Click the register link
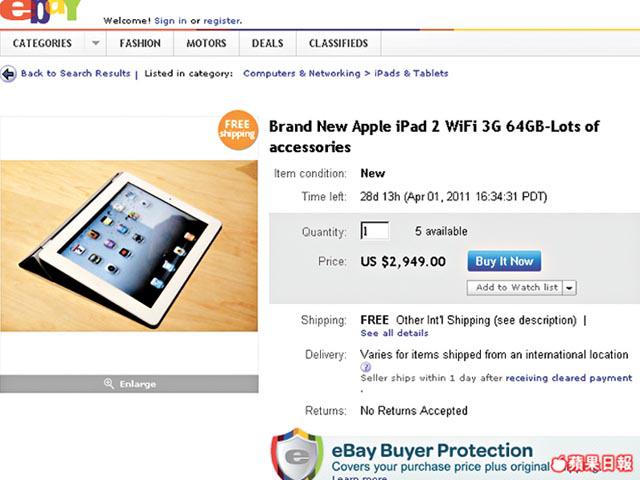The width and height of the screenshot is (640, 480). click(x=222, y=21)
